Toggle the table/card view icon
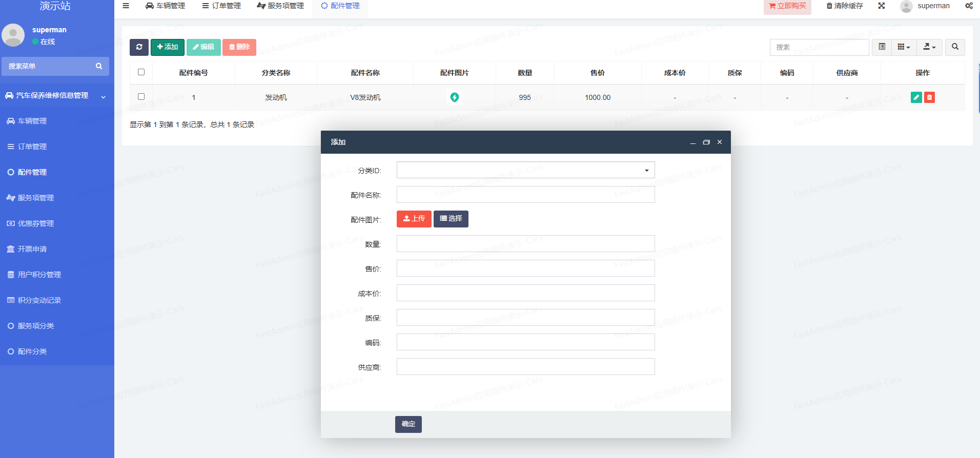 tap(882, 47)
